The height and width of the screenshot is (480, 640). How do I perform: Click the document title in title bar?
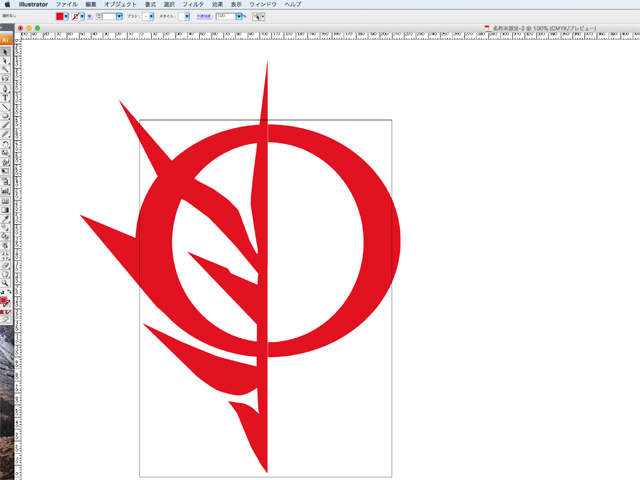[544, 28]
